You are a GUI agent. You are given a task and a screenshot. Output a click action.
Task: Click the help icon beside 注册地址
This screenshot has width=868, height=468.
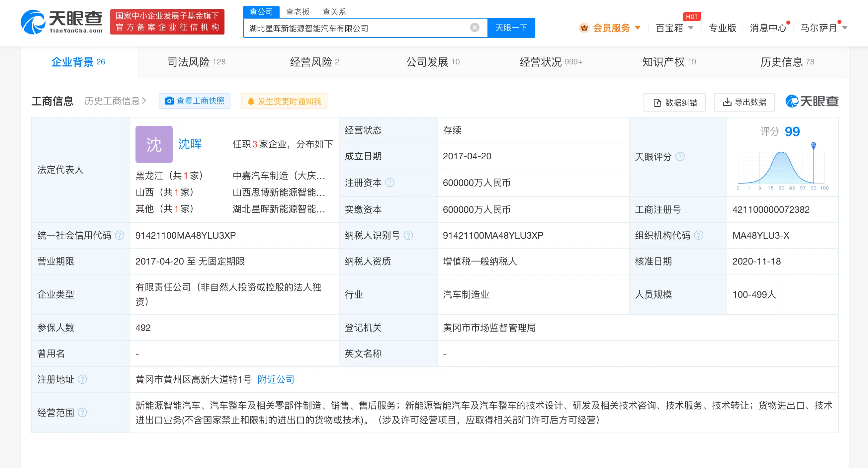click(x=83, y=379)
